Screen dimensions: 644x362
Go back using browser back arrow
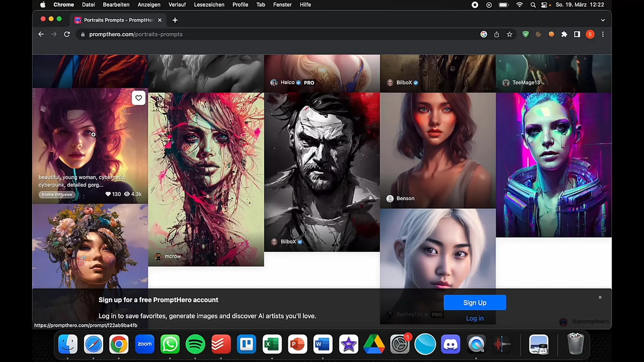tap(41, 34)
